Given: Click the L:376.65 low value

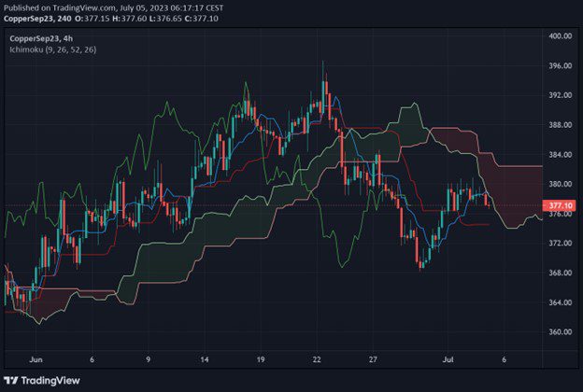Looking at the screenshot, I should 165,19.
